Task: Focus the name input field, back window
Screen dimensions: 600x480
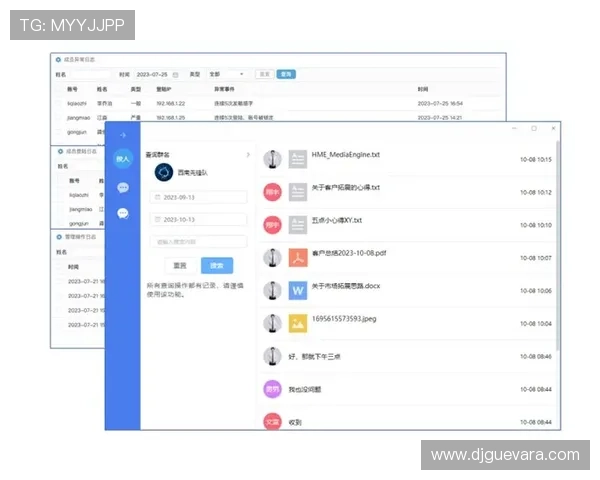Action: pos(91,74)
